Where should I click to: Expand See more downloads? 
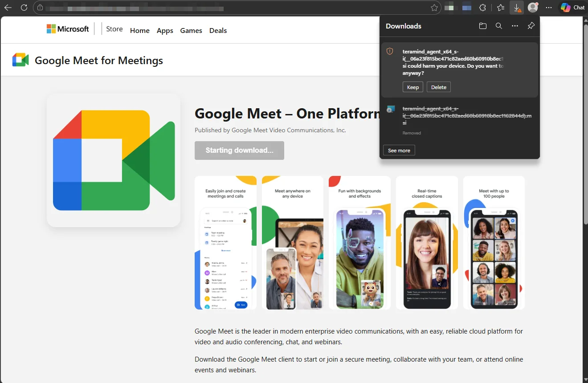click(x=398, y=150)
